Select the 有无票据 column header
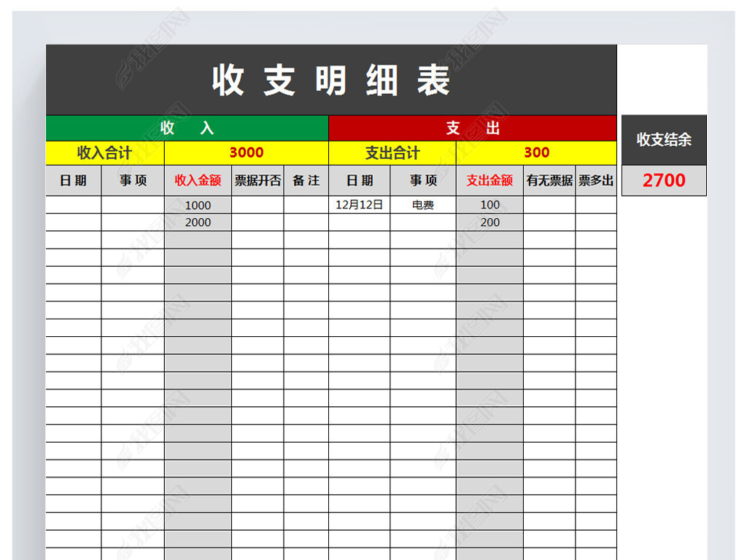This screenshot has height=560, width=747. pos(549,180)
